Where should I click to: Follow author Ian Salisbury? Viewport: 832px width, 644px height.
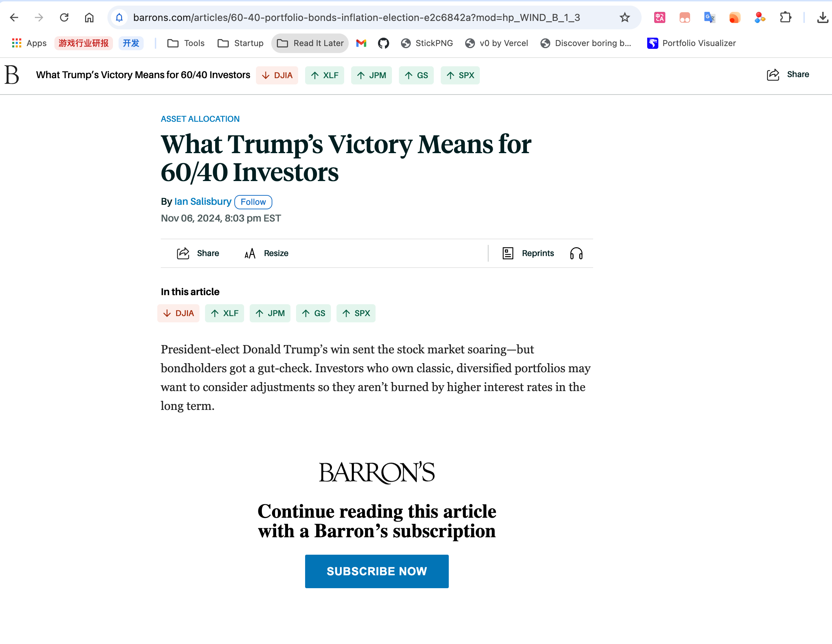click(253, 202)
